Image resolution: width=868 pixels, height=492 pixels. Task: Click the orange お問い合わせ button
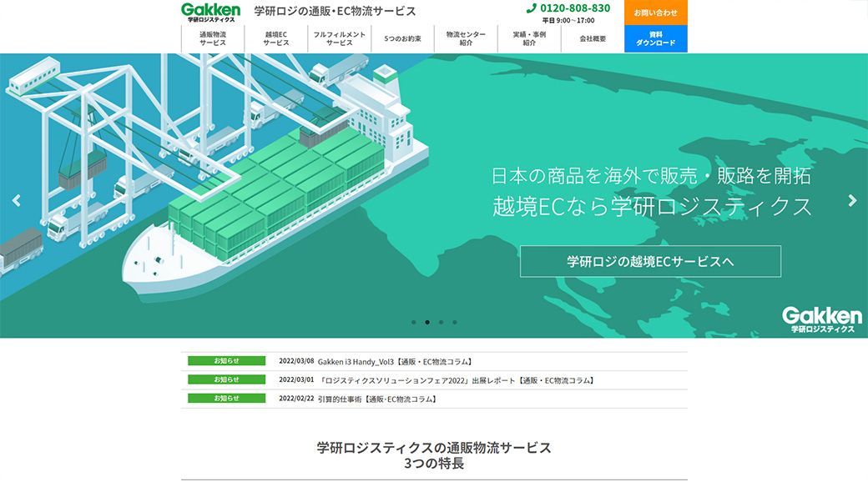pos(656,13)
